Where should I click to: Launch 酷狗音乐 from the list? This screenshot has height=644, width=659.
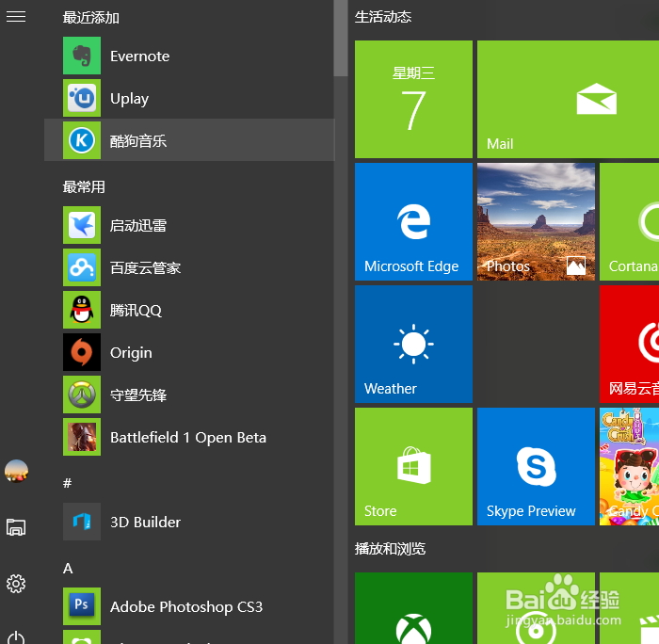pos(189,140)
